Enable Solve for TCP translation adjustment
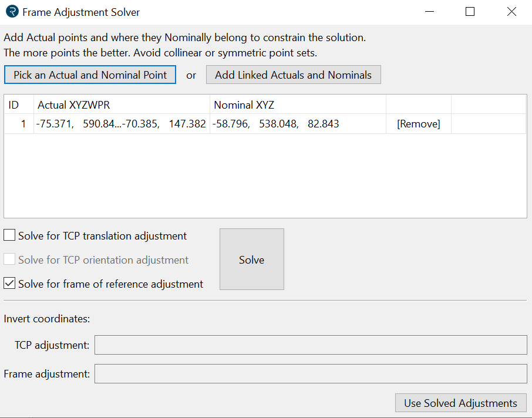The width and height of the screenshot is (532, 418). [x=10, y=236]
